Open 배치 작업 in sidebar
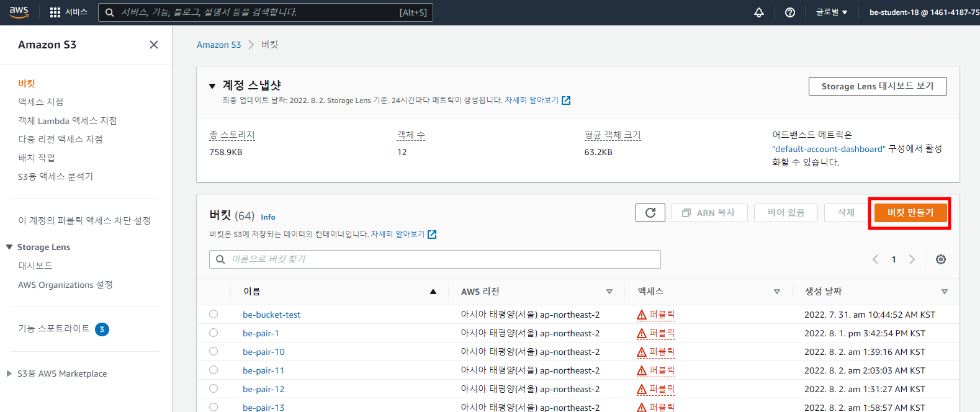Screen dimensions: 980x412 (37, 158)
